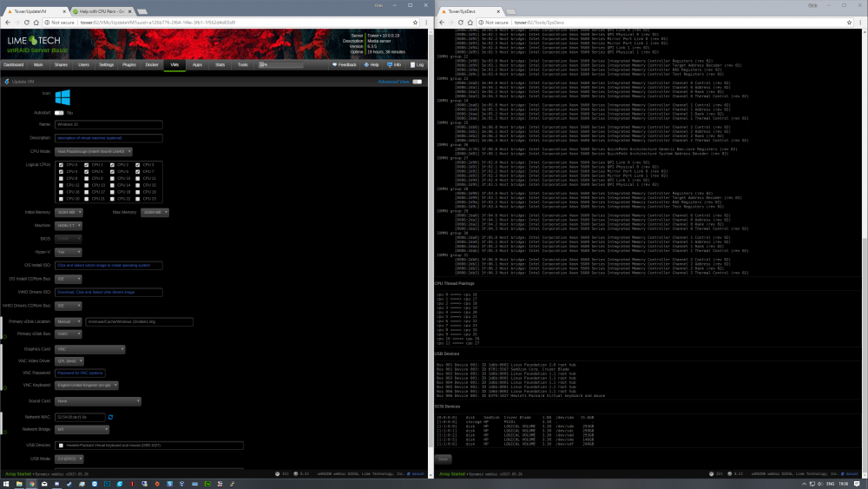868x489 pixels.
Task: Go home in the left browser window
Action: pyautogui.click(x=36, y=23)
